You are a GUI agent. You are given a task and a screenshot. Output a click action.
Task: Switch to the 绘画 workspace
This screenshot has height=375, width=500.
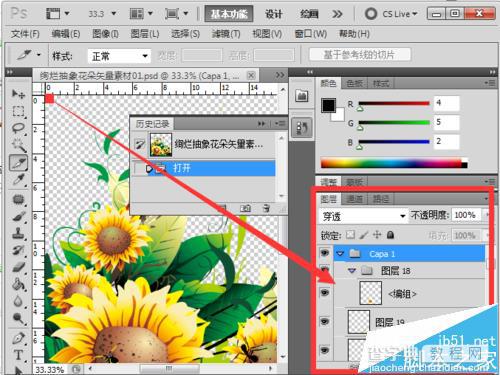click(x=309, y=14)
